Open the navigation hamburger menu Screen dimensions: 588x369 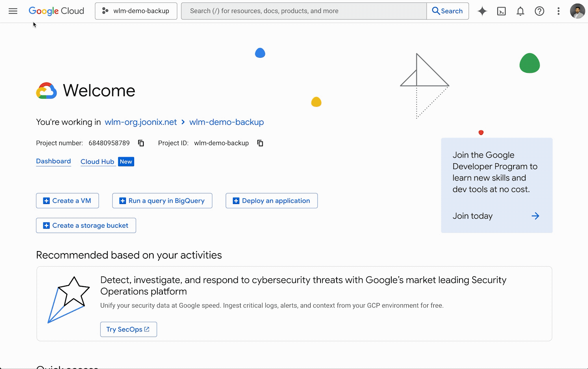[x=13, y=11]
